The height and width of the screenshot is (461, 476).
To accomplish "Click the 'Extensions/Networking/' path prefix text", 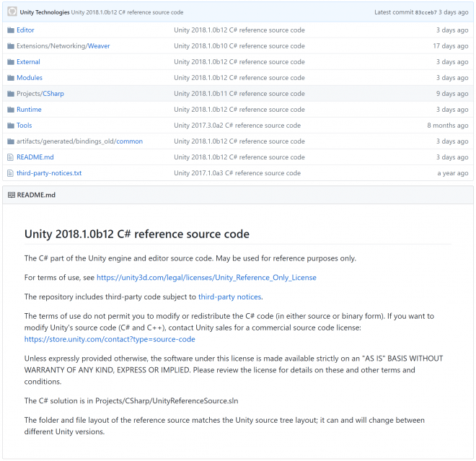I will pos(52,46).
